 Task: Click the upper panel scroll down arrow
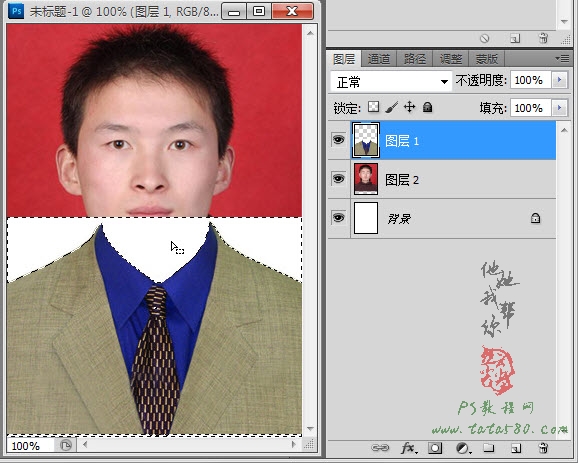[x=564, y=21]
